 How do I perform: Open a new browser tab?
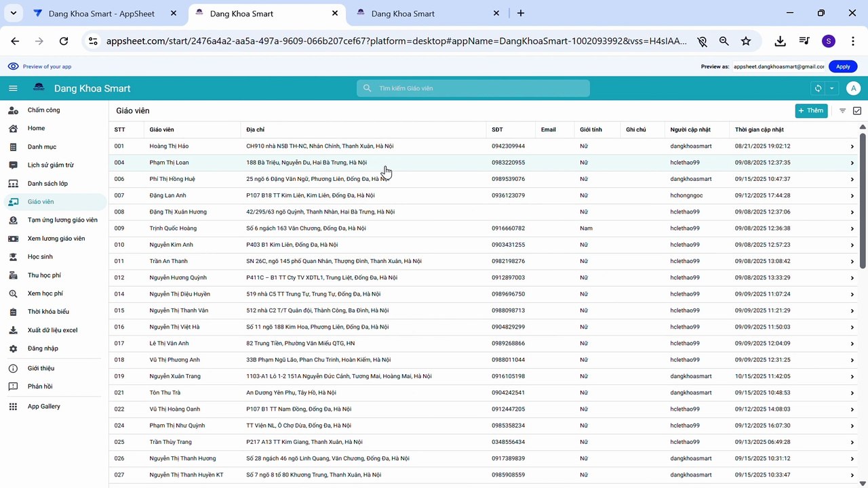pyautogui.click(x=520, y=13)
